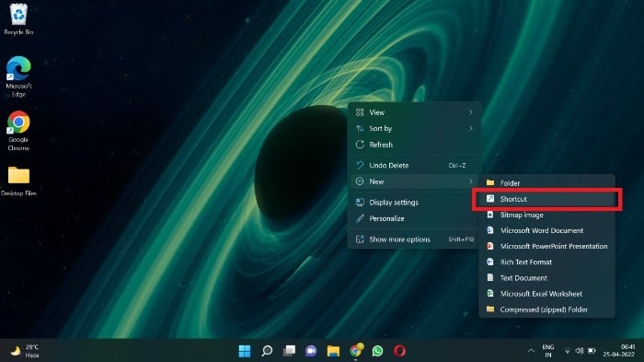
Task: Create a new Bitmap image
Action: (x=546, y=215)
